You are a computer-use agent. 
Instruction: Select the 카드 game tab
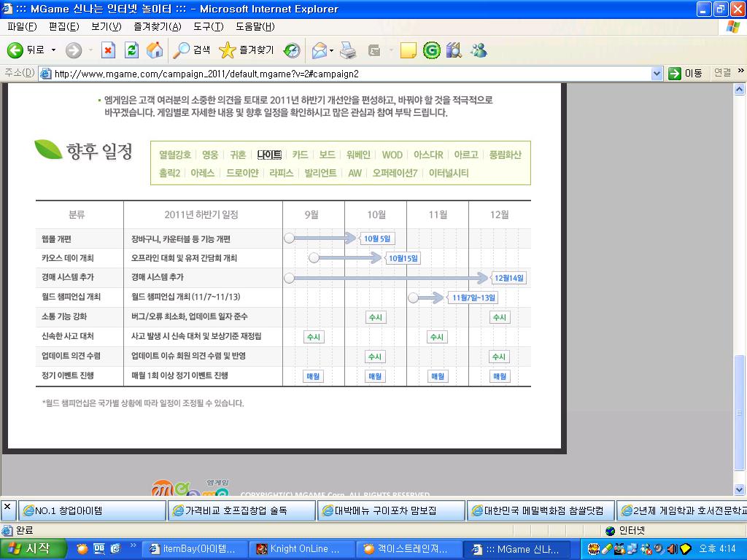(300, 155)
